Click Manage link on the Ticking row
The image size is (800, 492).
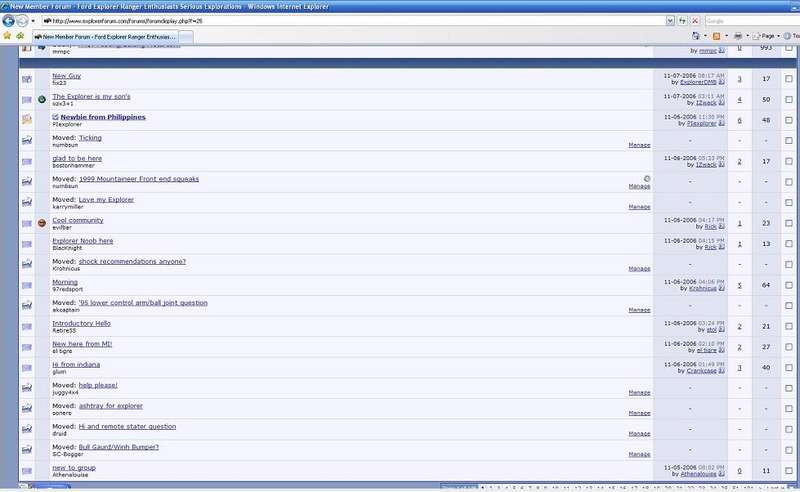[x=639, y=145]
